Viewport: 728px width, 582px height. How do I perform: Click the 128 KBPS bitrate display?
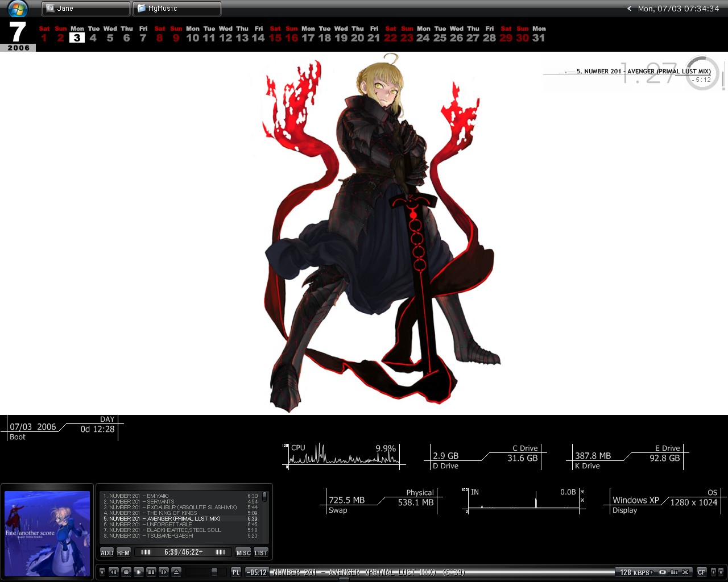click(x=635, y=572)
